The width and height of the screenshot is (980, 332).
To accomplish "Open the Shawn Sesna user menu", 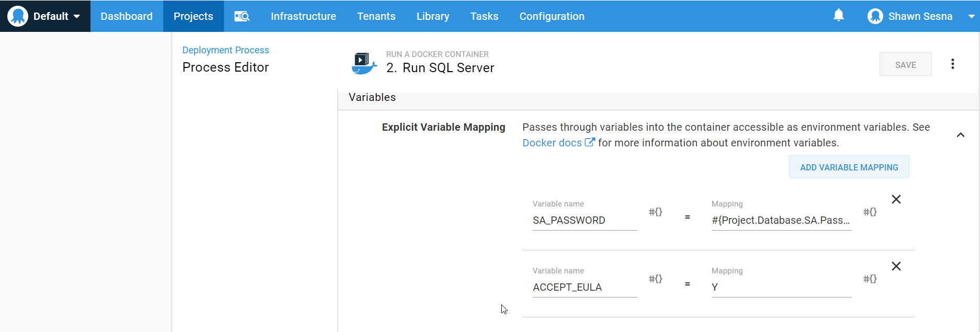I will [920, 16].
